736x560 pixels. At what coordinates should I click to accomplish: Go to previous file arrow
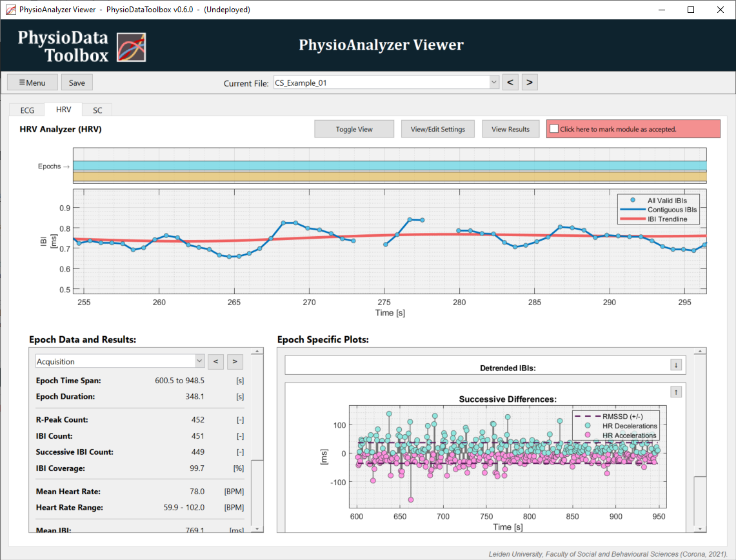[510, 83]
